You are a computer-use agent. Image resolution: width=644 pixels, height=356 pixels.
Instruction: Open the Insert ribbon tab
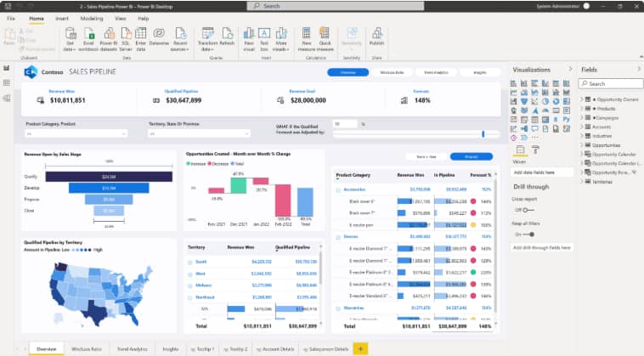click(x=62, y=19)
